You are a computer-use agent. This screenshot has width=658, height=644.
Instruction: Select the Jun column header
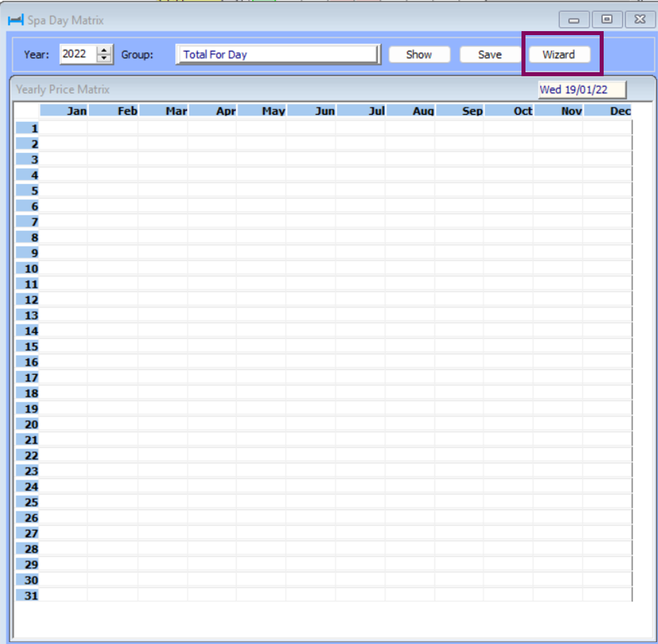coord(311,111)
